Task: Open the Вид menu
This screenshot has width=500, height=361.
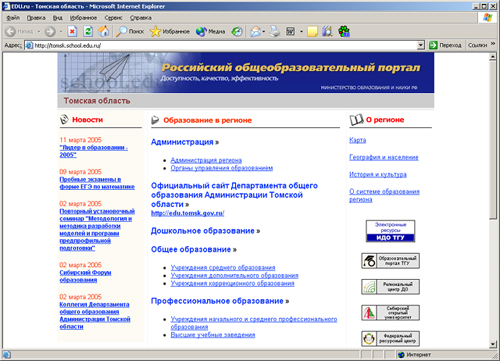Action: pyautogui.click(x=58, y=18)
